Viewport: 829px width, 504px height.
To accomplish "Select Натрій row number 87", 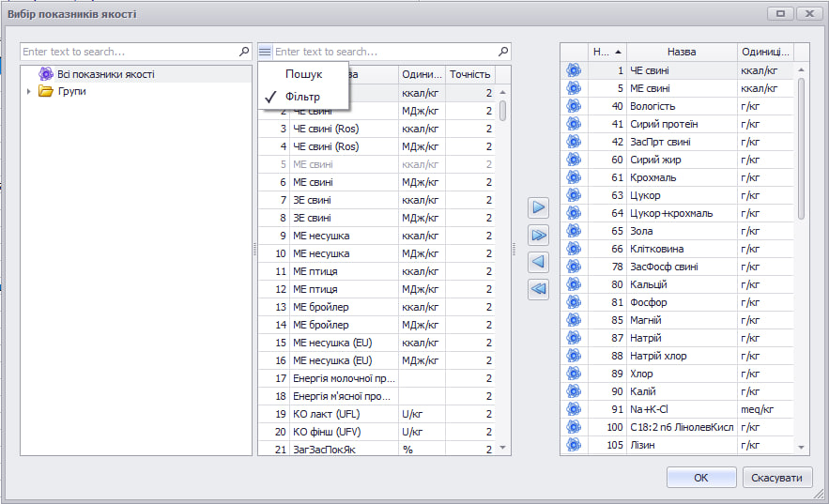I will 677,338.
